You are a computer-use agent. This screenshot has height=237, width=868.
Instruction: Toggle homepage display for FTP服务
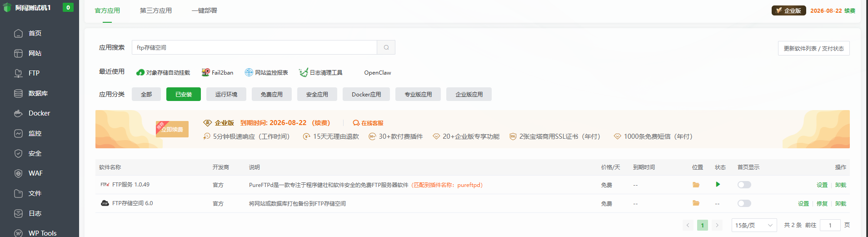(x=744, y=185)
